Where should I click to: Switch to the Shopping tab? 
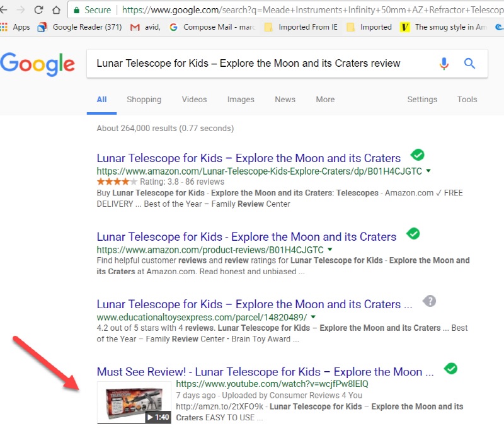pos(144,100)
